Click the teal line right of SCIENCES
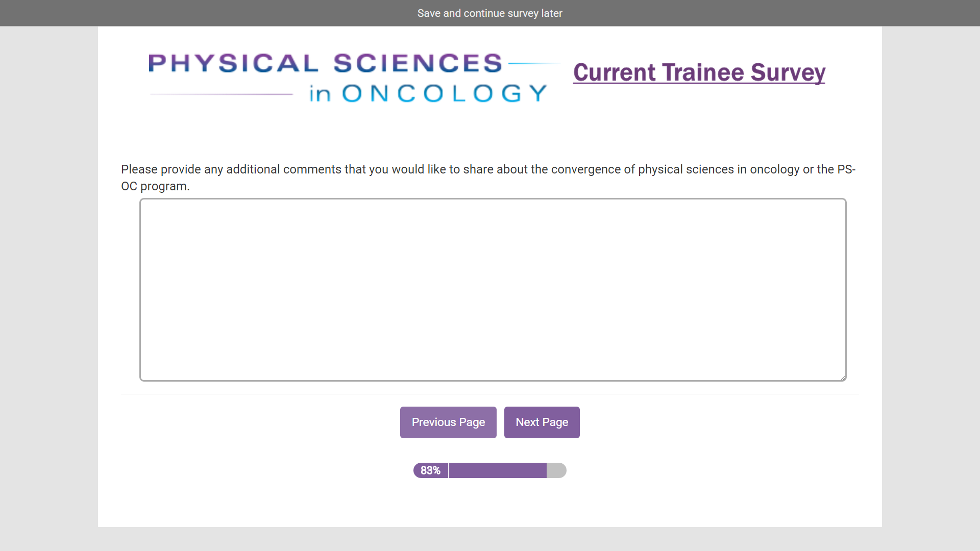Viewport: 980px width, 551px height. click(534, 63)
